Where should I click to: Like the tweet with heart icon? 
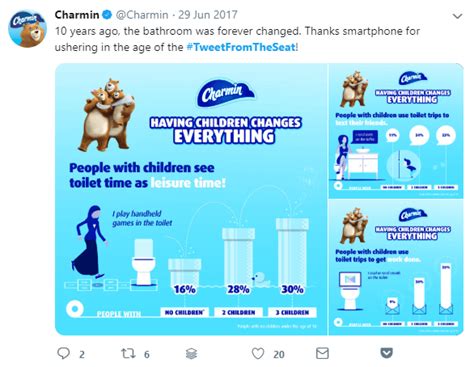click(258, 353)
